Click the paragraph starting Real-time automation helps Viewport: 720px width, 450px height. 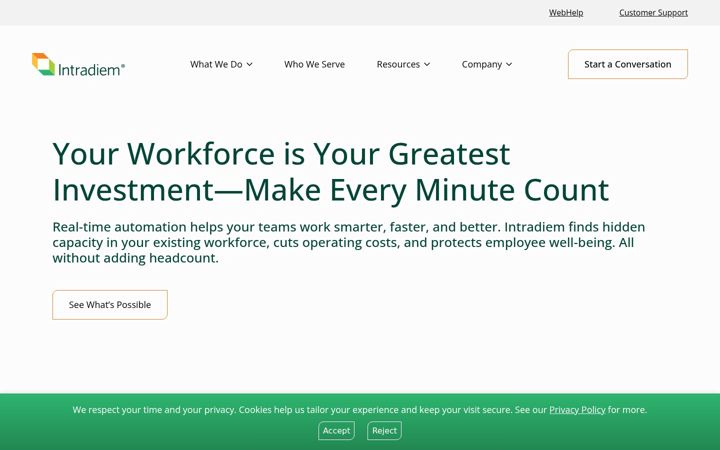[349, 242]
